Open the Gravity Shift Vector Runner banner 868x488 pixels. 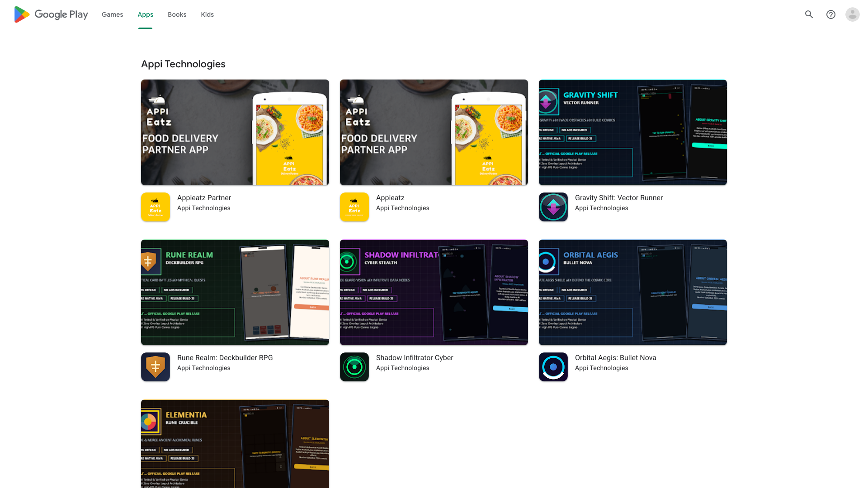(x=633, y=132)
